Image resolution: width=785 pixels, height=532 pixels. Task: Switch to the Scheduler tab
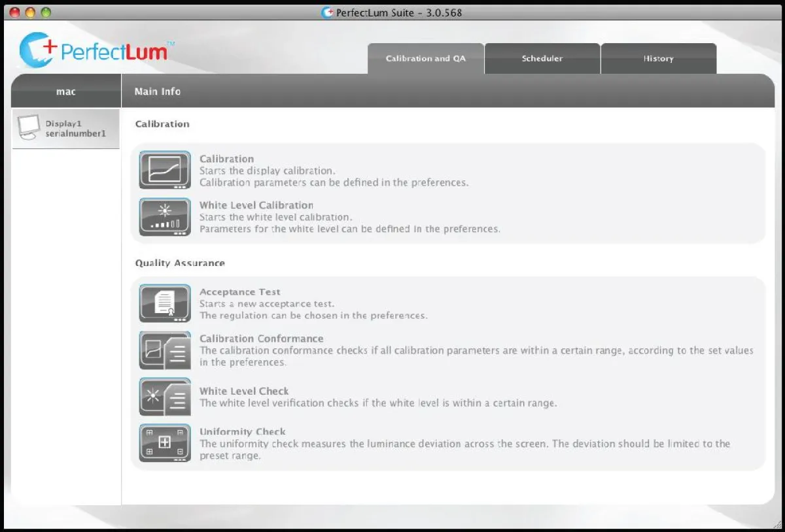point(542,58)
